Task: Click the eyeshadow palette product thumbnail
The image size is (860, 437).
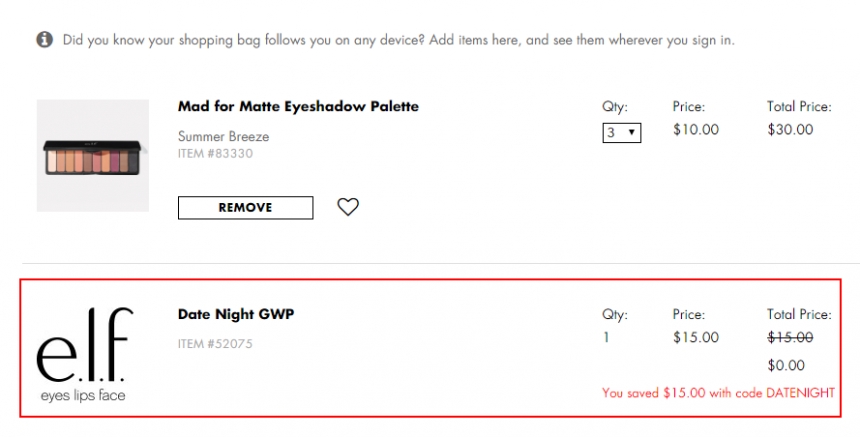Action: 93,155
